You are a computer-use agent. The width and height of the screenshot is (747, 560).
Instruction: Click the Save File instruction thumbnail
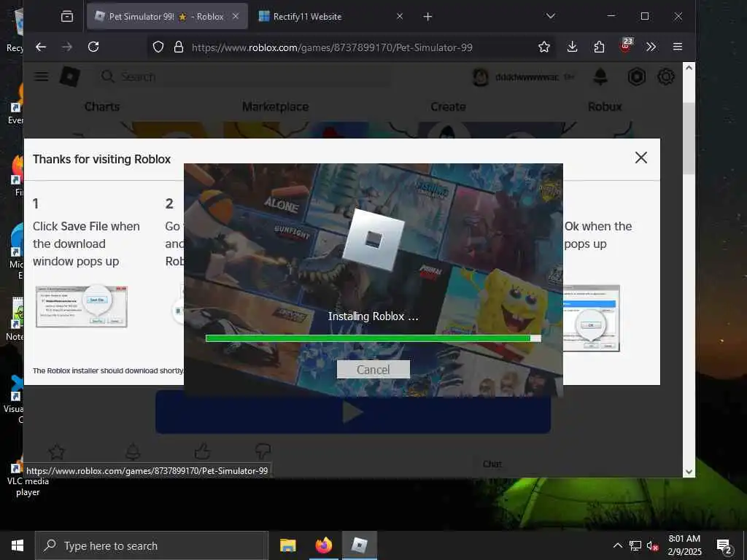(82, 306)
